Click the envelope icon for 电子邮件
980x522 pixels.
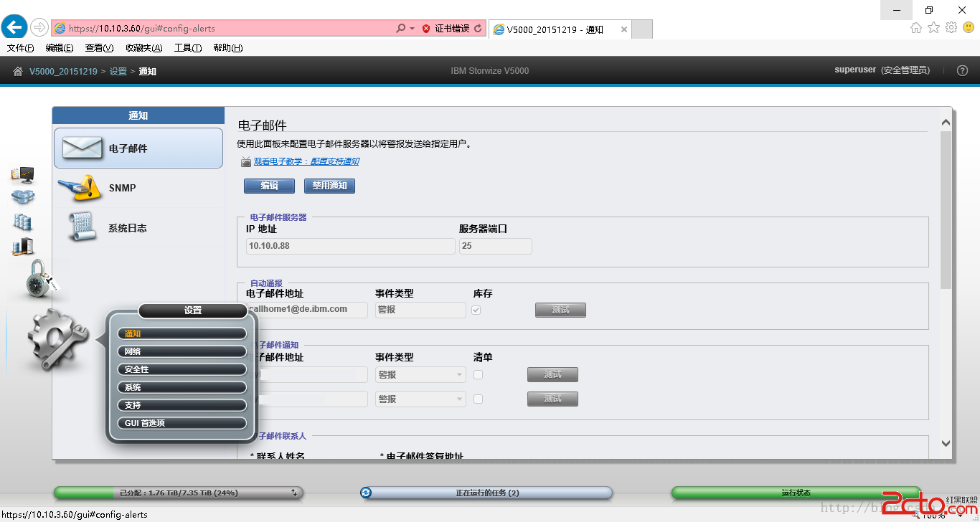[x=83, y=148]
